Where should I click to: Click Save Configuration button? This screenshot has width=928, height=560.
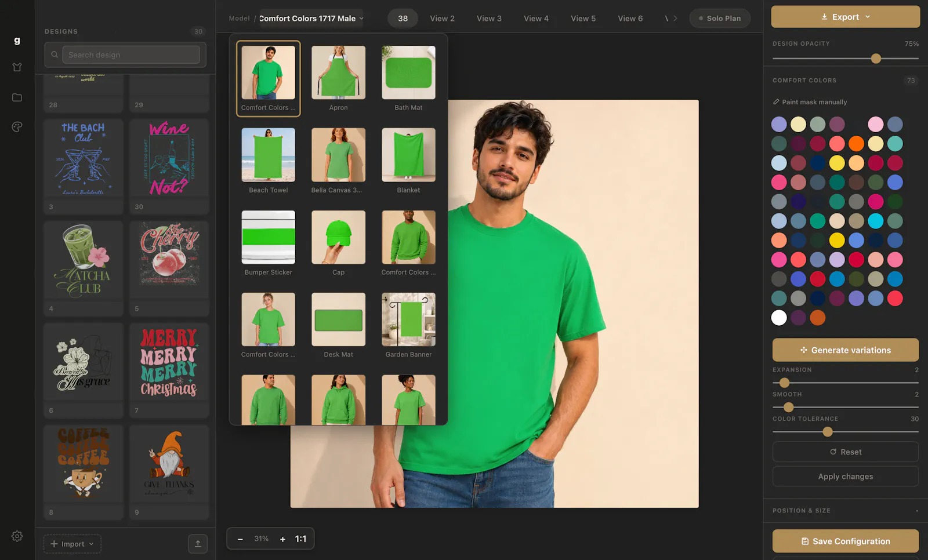pos(845,541)
